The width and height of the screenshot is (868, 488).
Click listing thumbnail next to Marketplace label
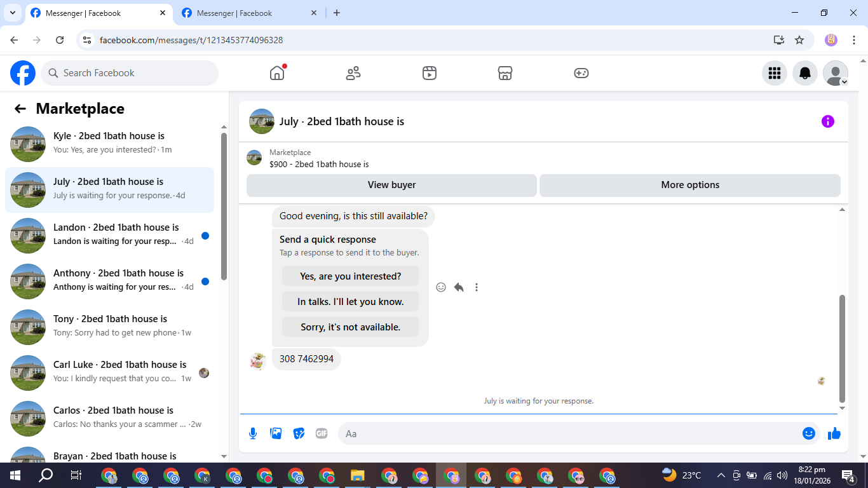pyautogui.click(x=254, y=158)
